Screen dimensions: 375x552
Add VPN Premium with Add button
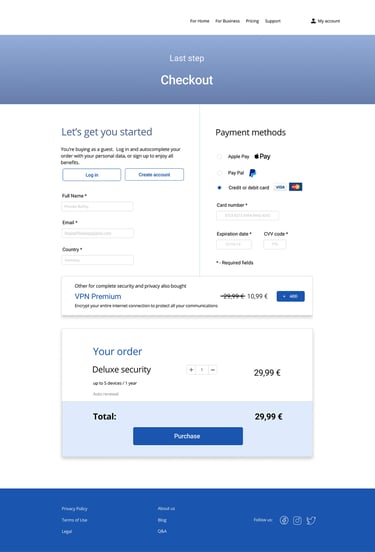click(290, 296)
